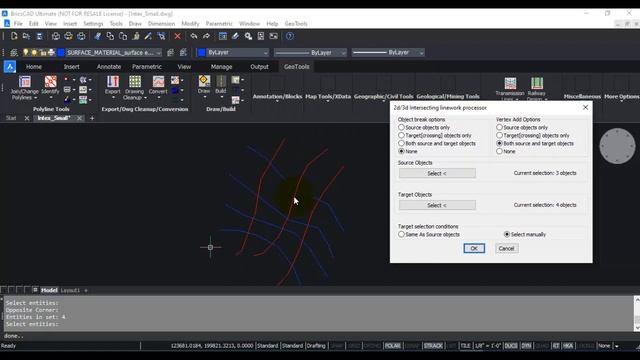Click the Railway Design tool icon

pos(537,83)
